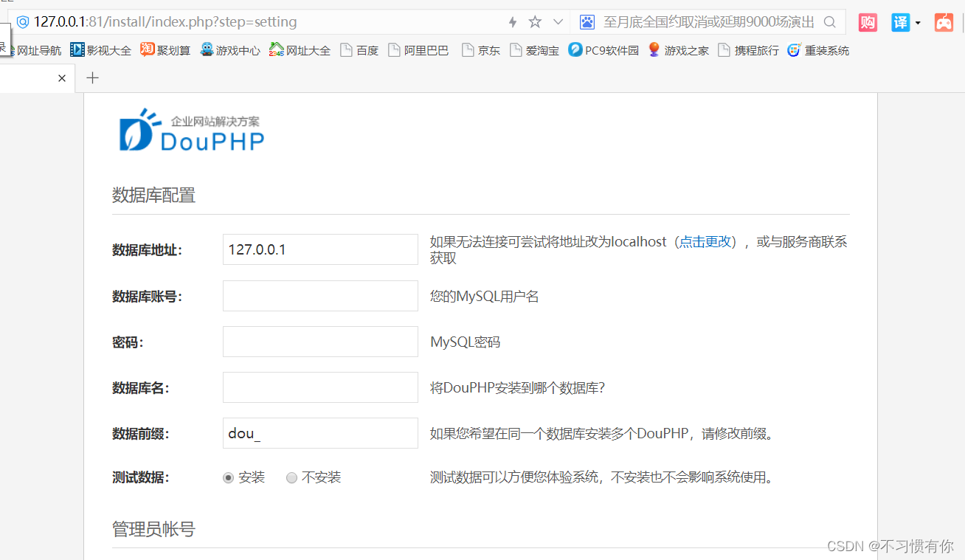The height and width of the screenshot is (560, 965).
Task: Open the 聚划算 bookmark
Action: [173, 49]
